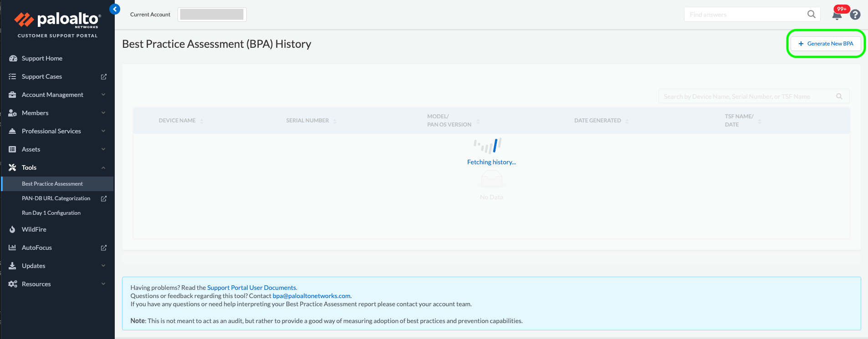The height and width of the screenshot is (339, 868).
Task: Click the Assets list icon
Action: pyautogui.click(x=12, y=149)
